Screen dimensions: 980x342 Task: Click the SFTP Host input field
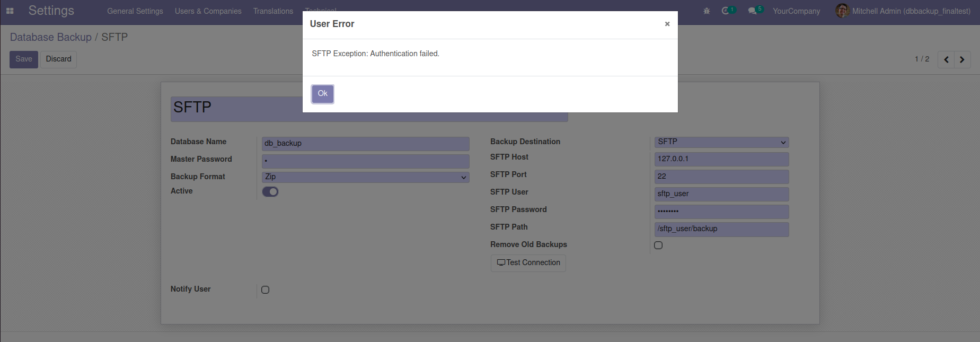tap(721, 159)
